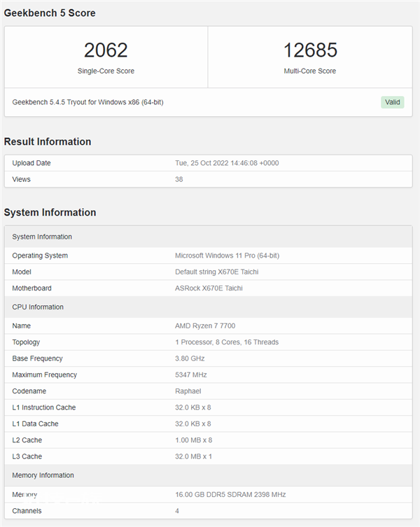
Task: Select the 3.80 GHz Base Frequency value
Action: pyautogui.click(x=190, y=358)
